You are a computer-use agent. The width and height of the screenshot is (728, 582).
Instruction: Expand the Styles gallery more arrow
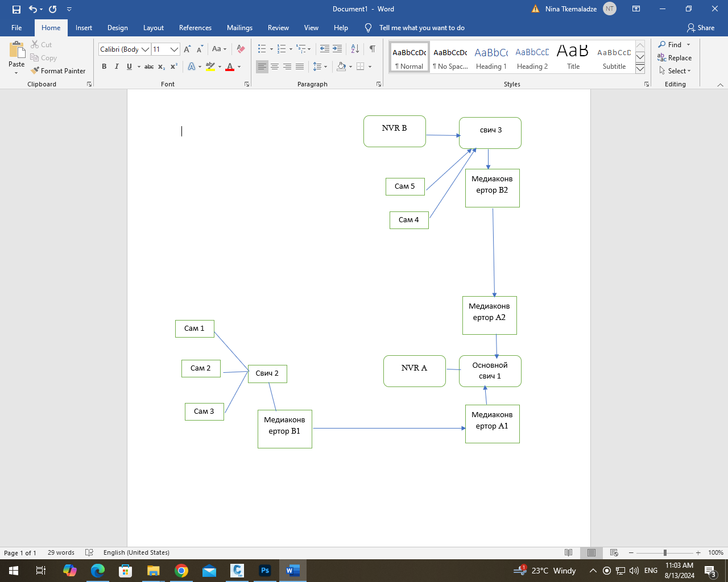[x=640, y=69]
